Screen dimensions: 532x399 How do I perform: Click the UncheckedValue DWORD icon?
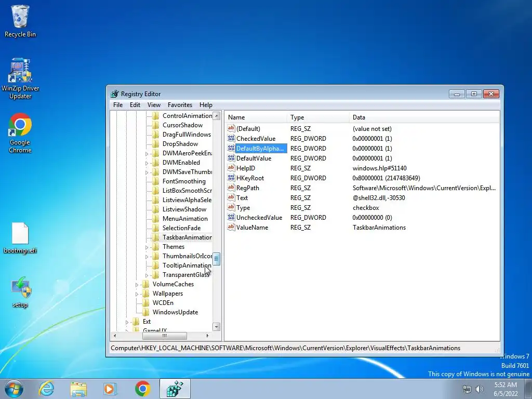[x=231, y=218]
